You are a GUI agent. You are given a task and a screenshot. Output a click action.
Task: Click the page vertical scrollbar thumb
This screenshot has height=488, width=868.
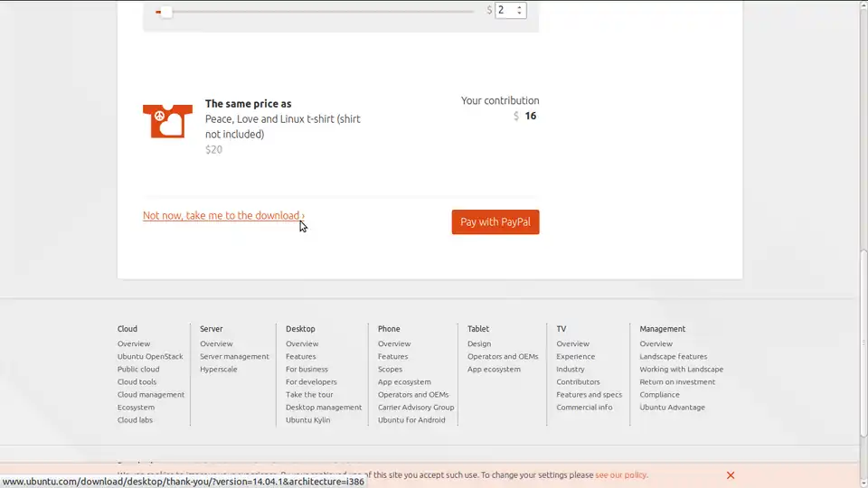[863, 343]
